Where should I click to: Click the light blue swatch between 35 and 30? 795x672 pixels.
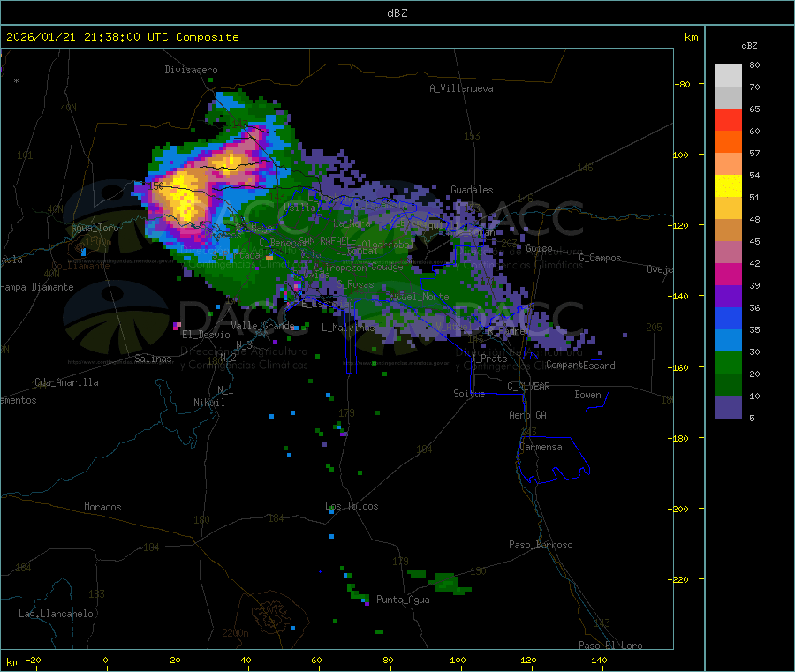point(728,341)
